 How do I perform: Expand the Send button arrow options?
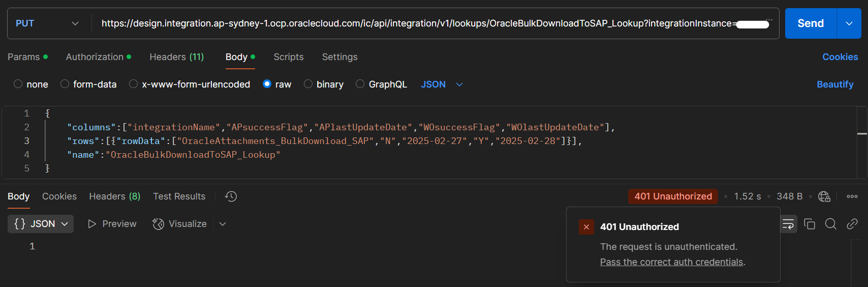tap(849, 23)
